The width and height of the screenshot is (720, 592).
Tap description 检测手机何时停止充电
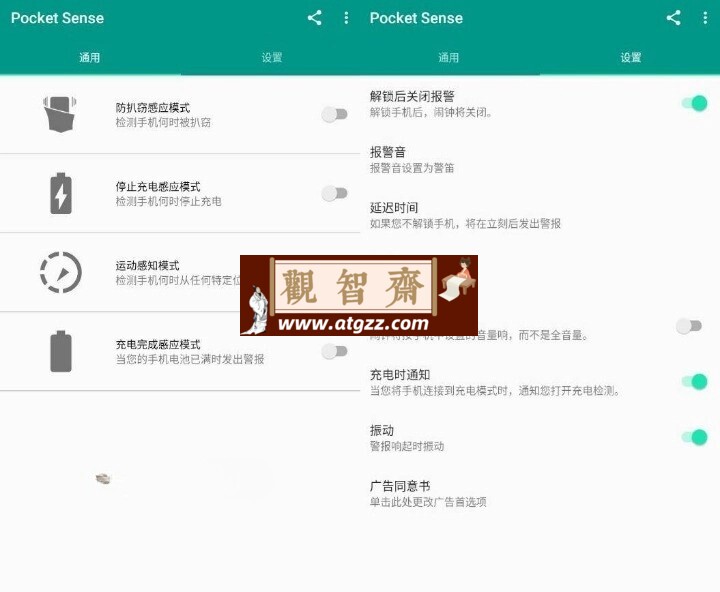pos(169,201)
